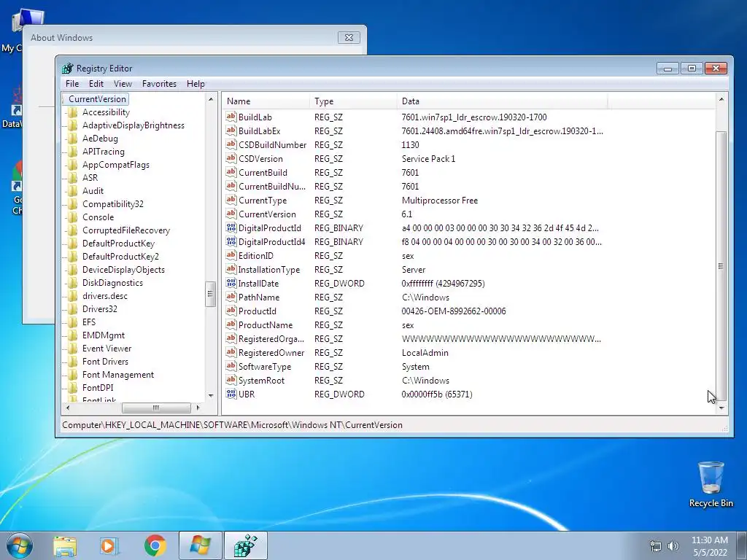Click the Registry Editor taskbar button
Screen dimensions: 747x560
[x=246, y=545]
